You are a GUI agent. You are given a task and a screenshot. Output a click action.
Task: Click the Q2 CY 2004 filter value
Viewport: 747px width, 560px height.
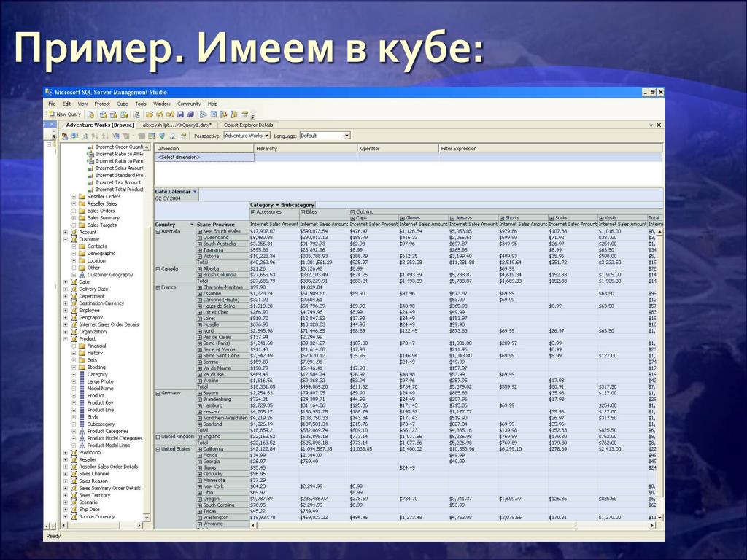tap(177, 198)
